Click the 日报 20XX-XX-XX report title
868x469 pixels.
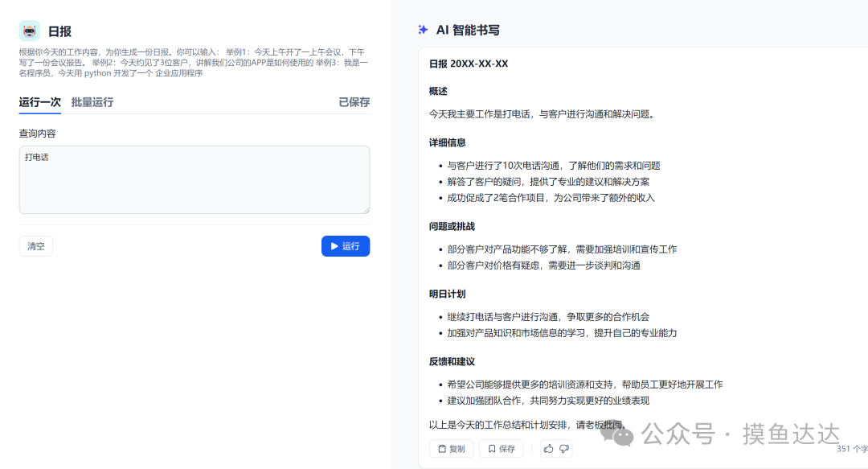(x=469, y=63)
